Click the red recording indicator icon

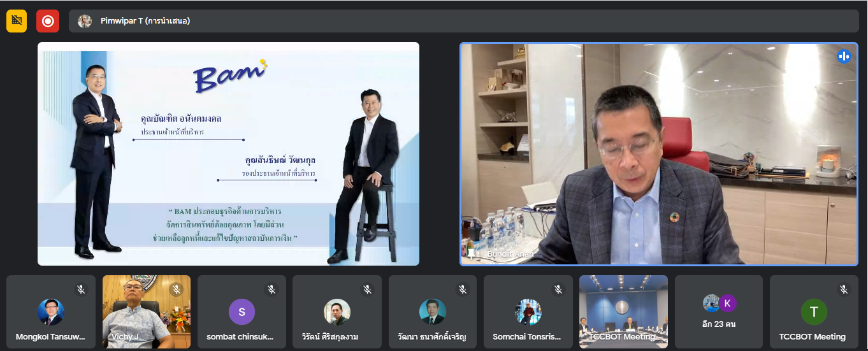coord(48,21)
